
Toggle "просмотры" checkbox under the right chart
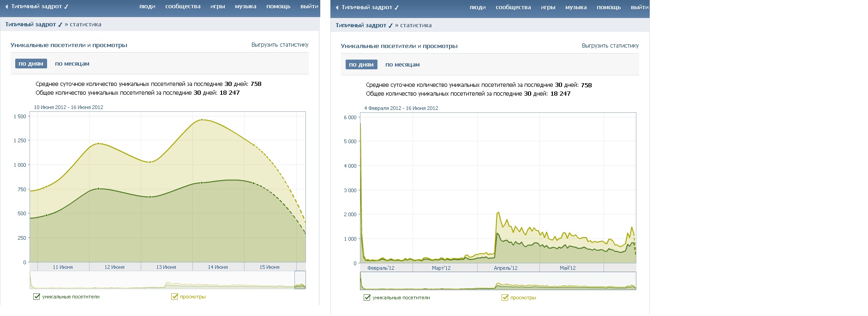point(505,298)
